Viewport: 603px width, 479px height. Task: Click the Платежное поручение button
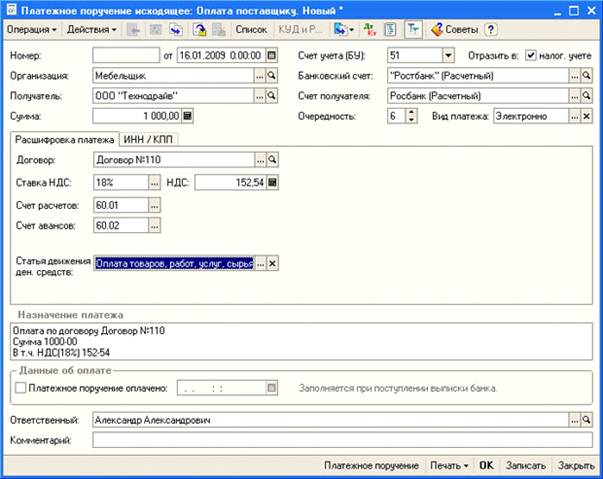pos(371,466)
